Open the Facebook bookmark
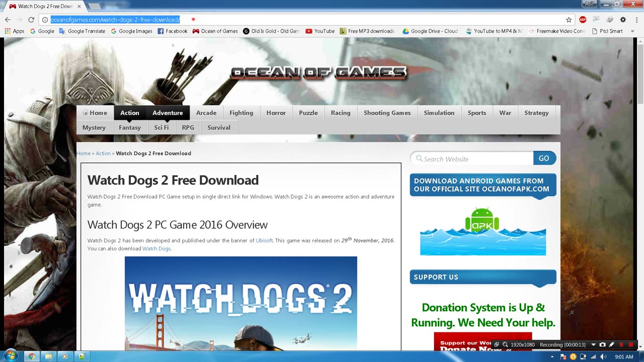This screenshot has width=644, height=362. (172, 31)
